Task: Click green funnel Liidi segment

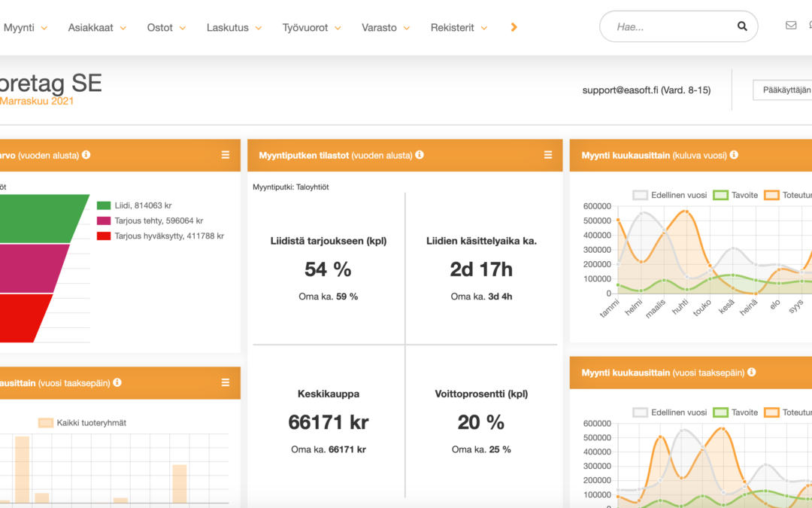Action: pos(39,219)
